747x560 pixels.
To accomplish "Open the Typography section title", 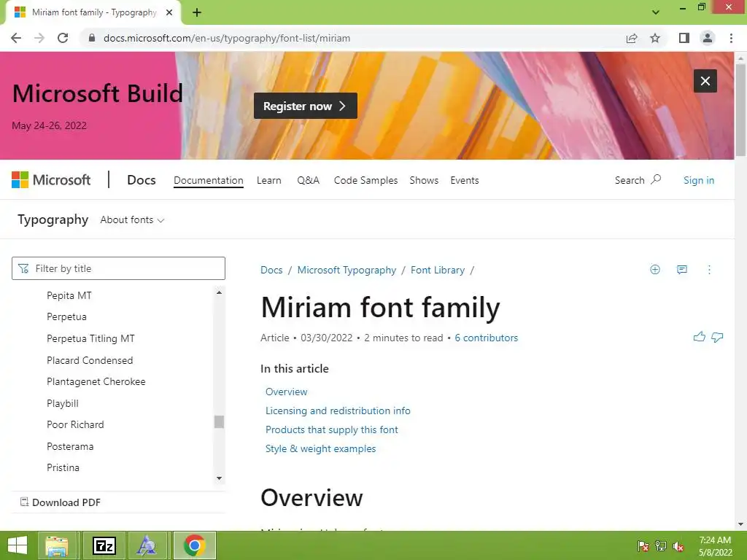I will [x=53, y=219].
